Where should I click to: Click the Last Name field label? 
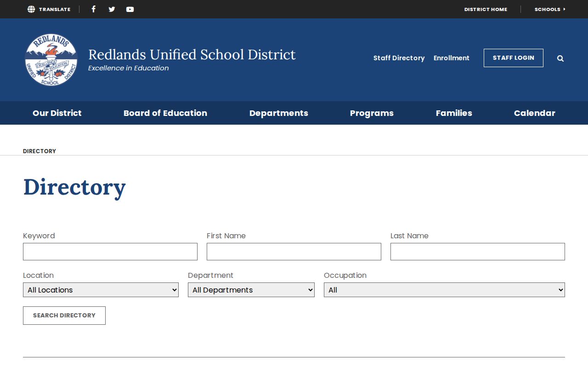(x=409, y=236)
